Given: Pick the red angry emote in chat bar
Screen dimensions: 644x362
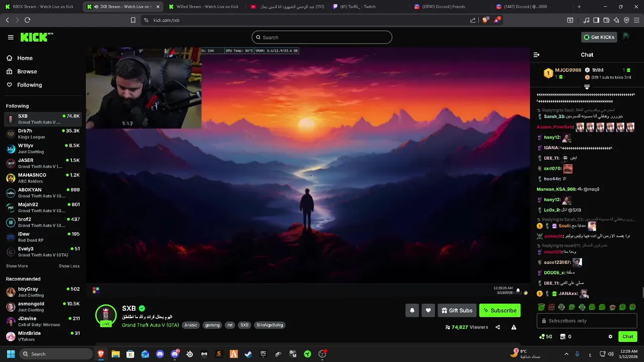Looking at the screenshot, I should click(551, 307).
